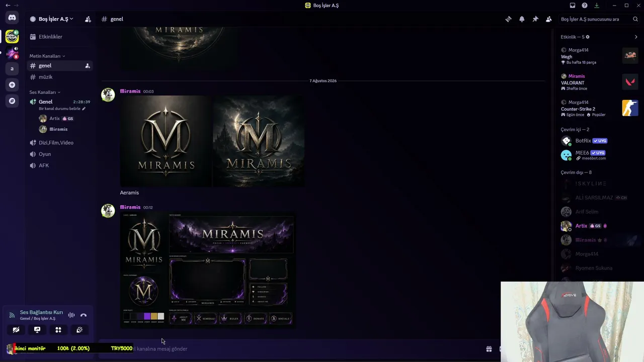Edit channel status pencil under Genel
Image resolution: width=644 pixels, height=362 pixels.
pyautogui.click(x=84, y=109)
